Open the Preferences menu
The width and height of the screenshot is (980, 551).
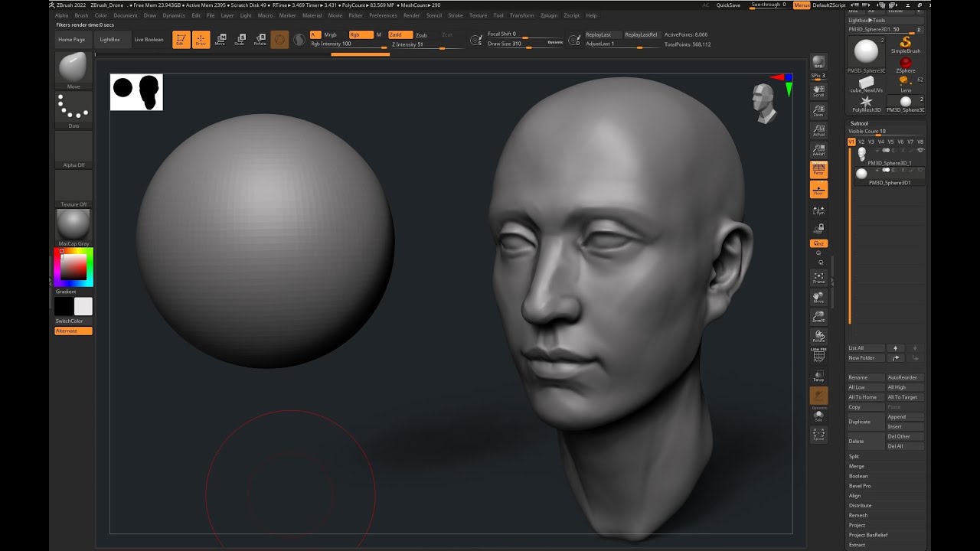click(x=383, y=15)
